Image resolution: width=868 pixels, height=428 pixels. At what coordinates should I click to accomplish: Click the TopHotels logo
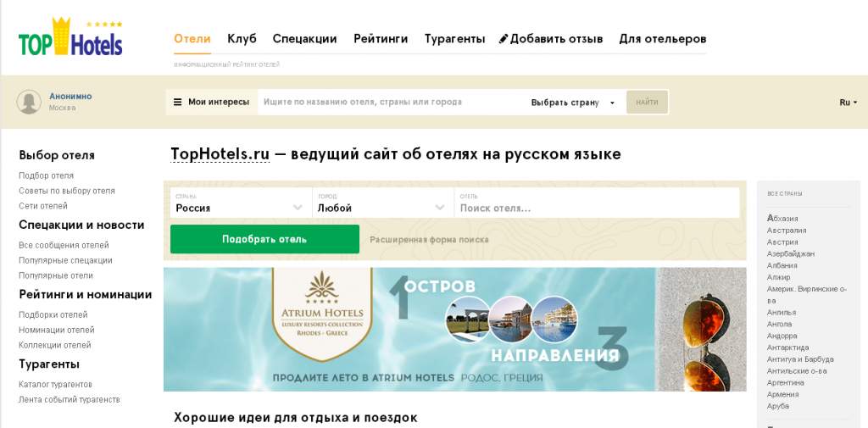pyautogui.click(x=70, y=36)
